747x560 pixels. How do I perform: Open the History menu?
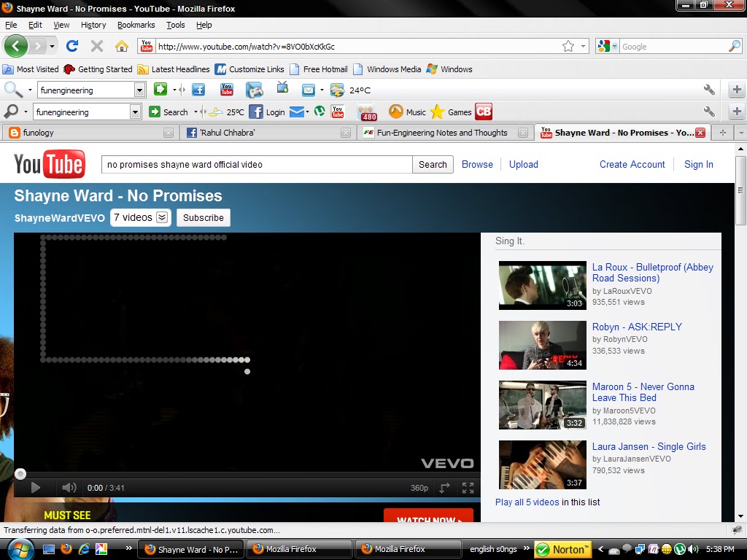(x=93, y=25)
